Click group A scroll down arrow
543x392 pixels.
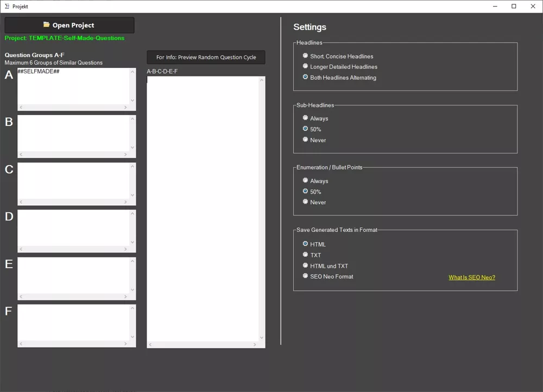[132, 100]
